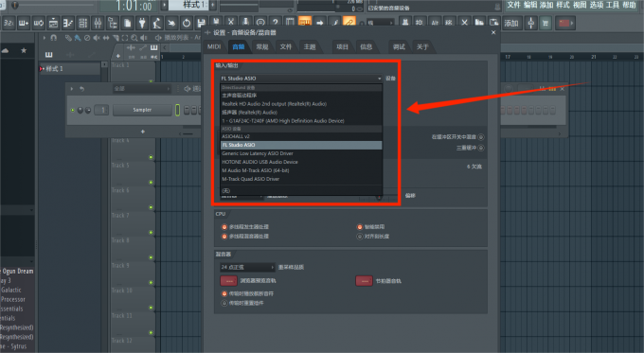Toggle the magnet snap icon in the playlist toolbar
644x353 pixels.
[x=53, y=38]
